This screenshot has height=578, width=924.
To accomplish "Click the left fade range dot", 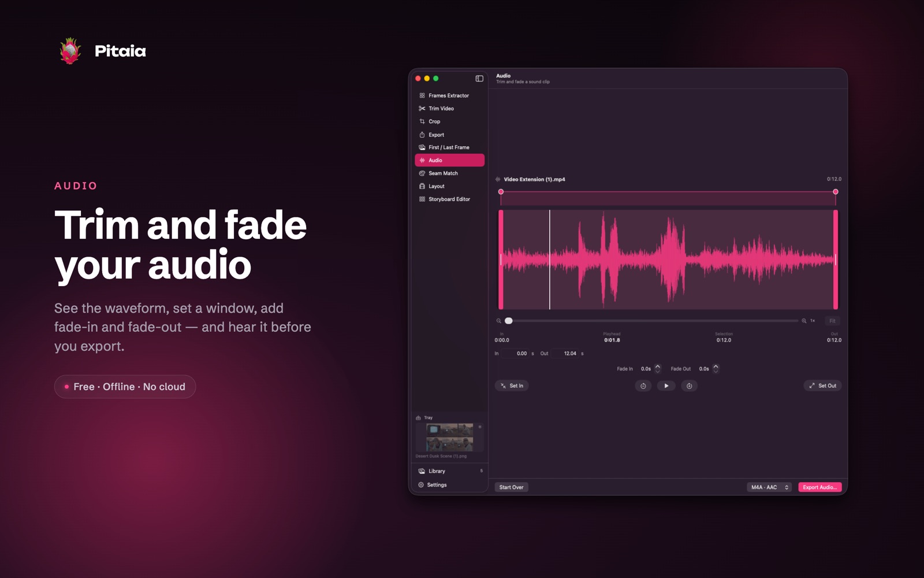I will pyautogui.click(x=501, y=192).
